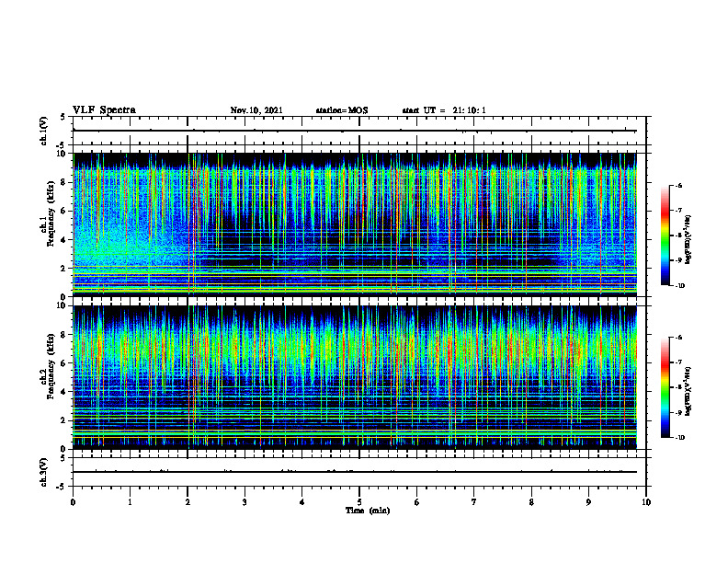728x563 pixels.
Task: Click the "-10" value on ch.2 colorbar
Action: (x=679, y=438)
